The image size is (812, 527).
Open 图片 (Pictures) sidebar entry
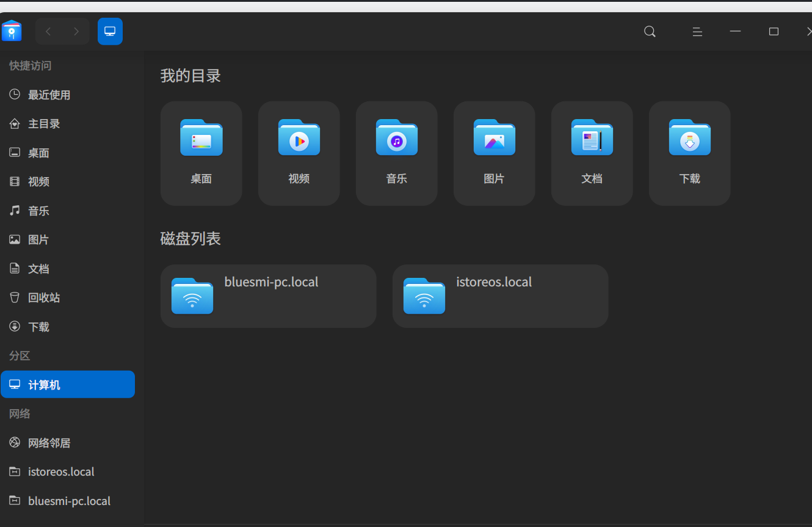(x=38, y=239)
